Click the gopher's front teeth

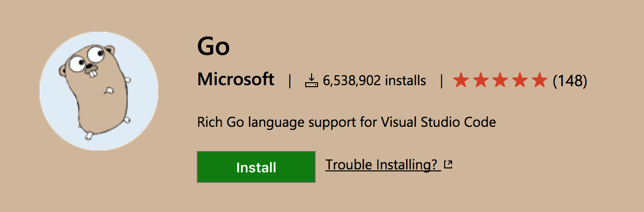[x=93, y=74]
